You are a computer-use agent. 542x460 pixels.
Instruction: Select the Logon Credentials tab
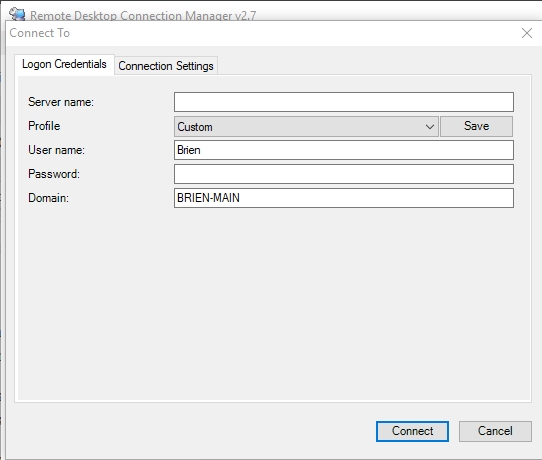pos(64,64)
